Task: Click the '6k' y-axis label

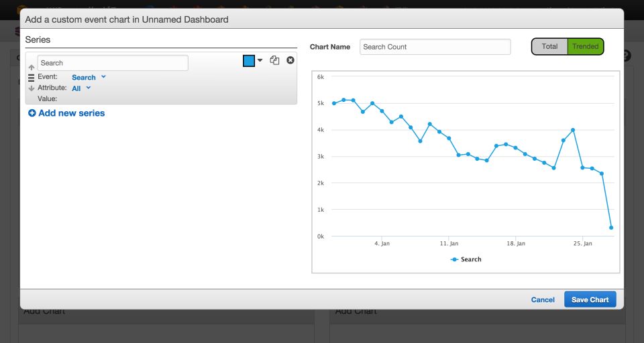Action: (x=321, y=77)
